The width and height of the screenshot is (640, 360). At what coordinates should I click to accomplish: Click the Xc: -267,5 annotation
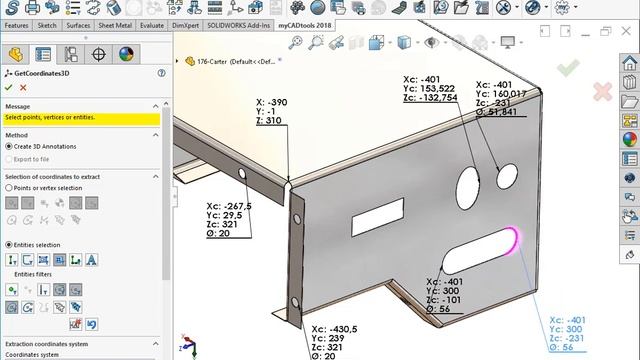click(x=229, y=220)
